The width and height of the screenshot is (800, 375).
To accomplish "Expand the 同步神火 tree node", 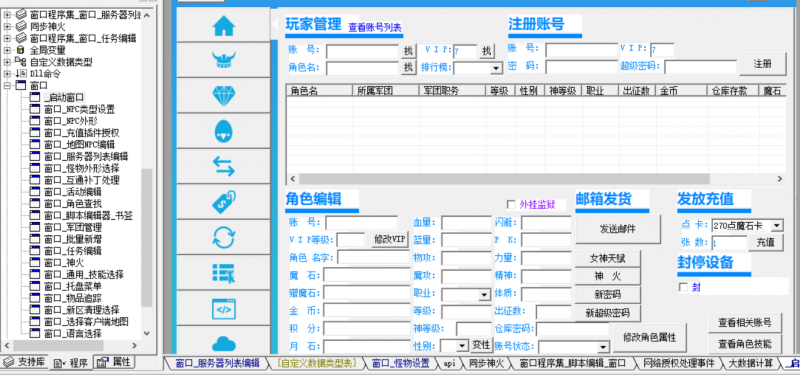I will (x=7, y=26).
